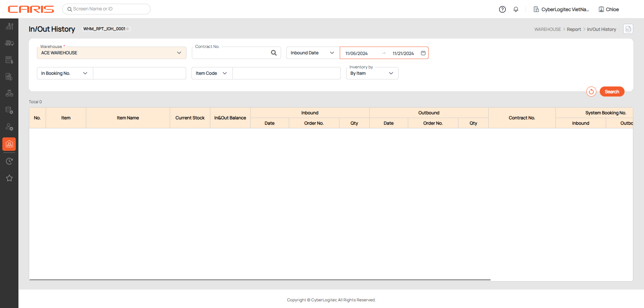The image size is (644, 308).
Task: Open the truck icon in sidebar
Action: click(x=9, y=43)
